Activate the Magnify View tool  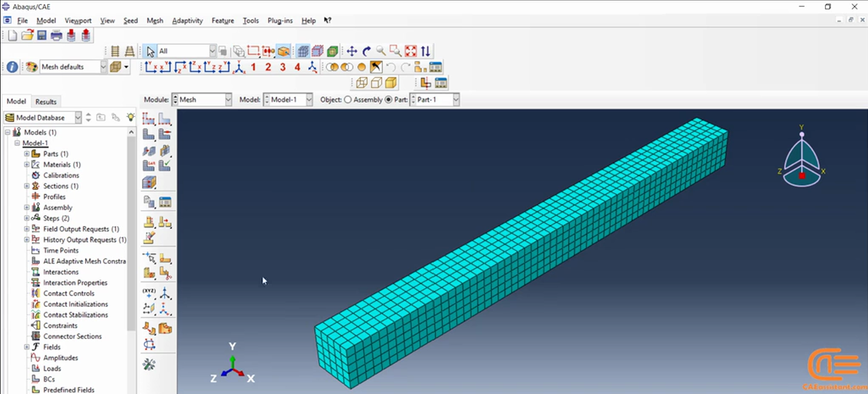381,51
